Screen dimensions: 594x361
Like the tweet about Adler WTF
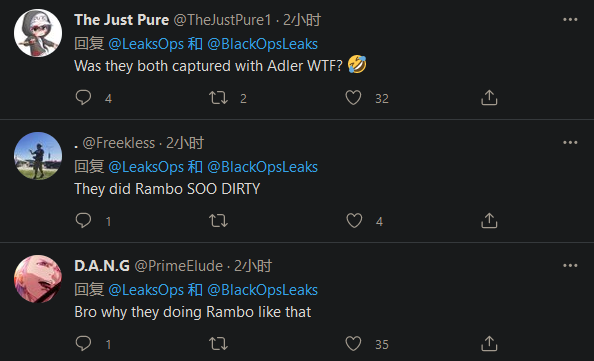coord(353,98)
